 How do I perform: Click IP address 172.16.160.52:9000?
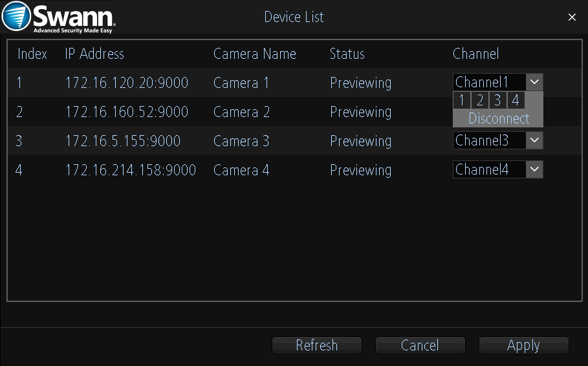point(127,112)
